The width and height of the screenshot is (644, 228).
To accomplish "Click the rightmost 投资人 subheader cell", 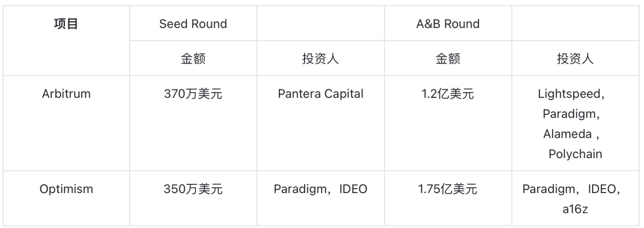I will pyautogui.click(x=575, y=59).
